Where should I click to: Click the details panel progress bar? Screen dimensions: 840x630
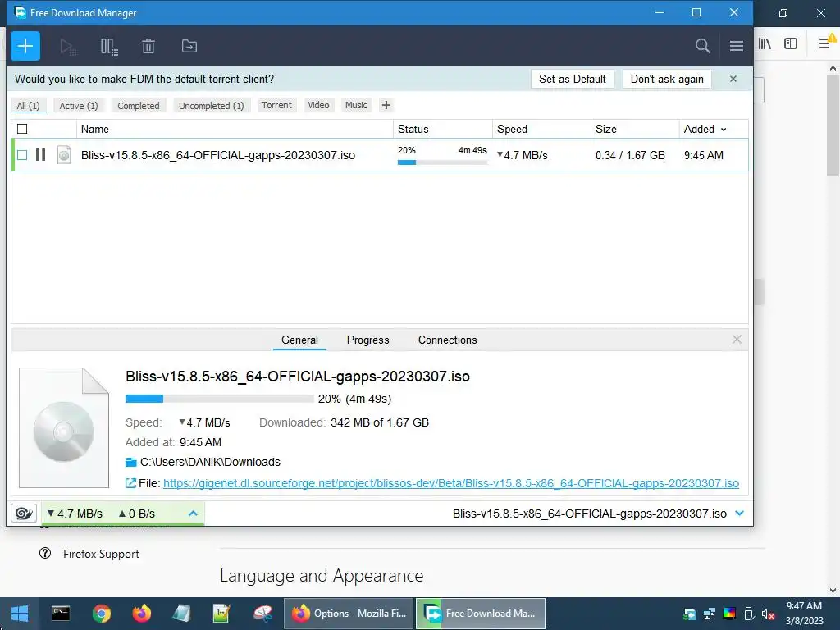coord(219,399)
